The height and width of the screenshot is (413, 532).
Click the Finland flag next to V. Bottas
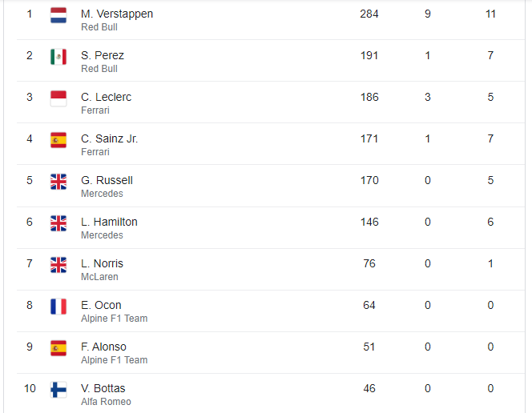58,390
